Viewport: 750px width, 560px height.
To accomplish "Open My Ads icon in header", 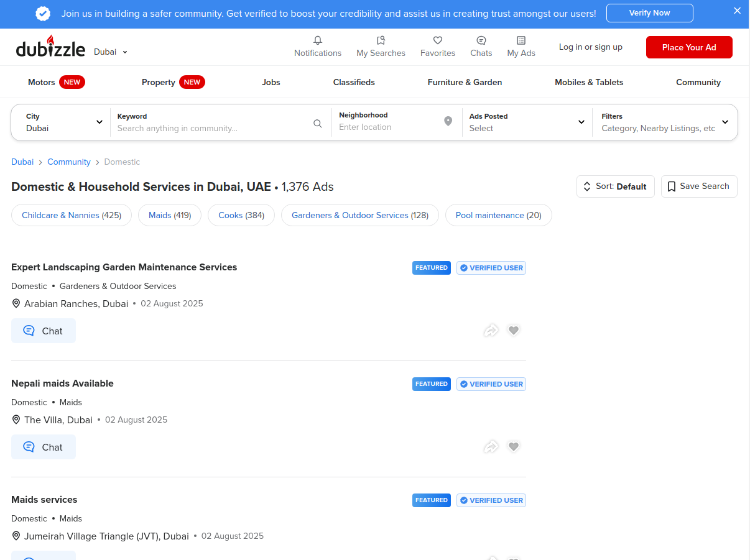I will 521,40.
